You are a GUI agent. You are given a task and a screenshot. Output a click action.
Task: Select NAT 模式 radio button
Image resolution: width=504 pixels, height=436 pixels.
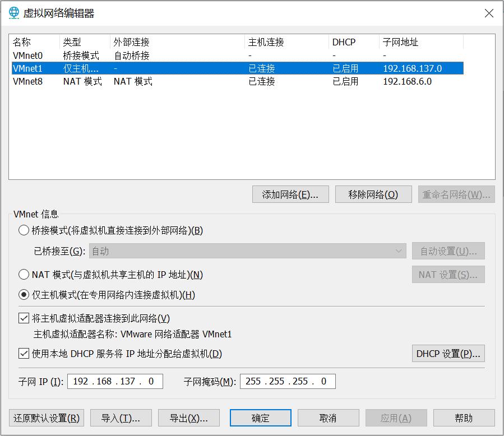(24, 274)
